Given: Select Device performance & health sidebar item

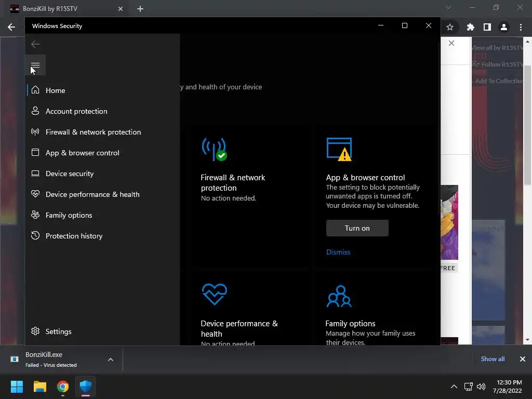Looking at the screenshot, I should tap(103, 194).
